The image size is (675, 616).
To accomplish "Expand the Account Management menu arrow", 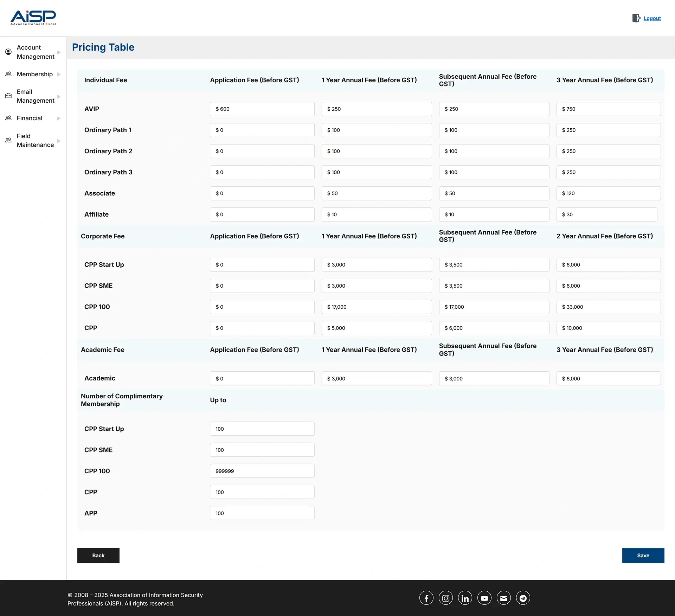I will tap(59, 52).
